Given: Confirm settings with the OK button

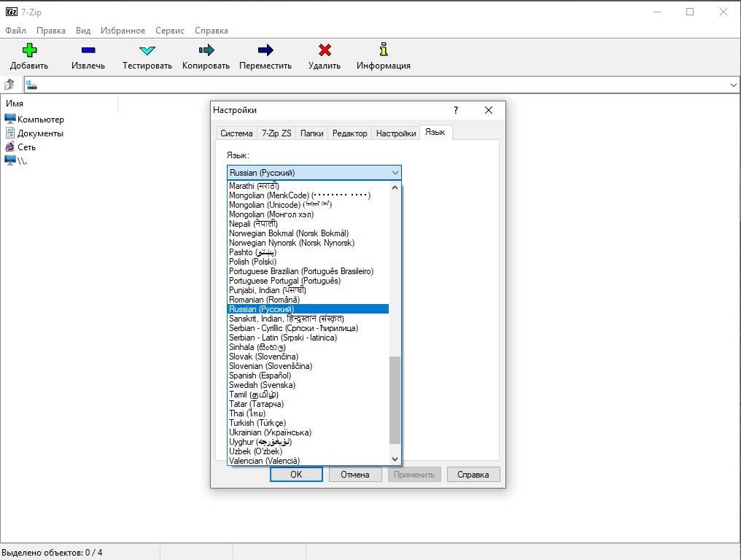Looking at the screenshot, I should 296,475.
